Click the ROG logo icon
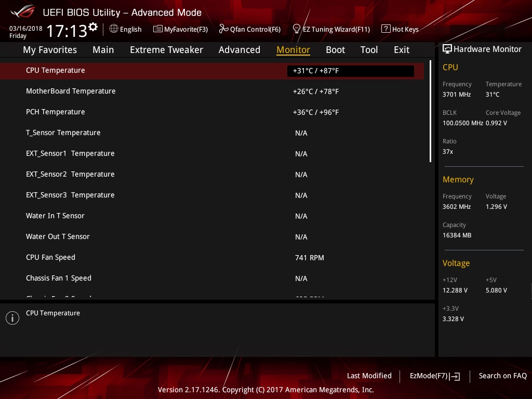 22,11
